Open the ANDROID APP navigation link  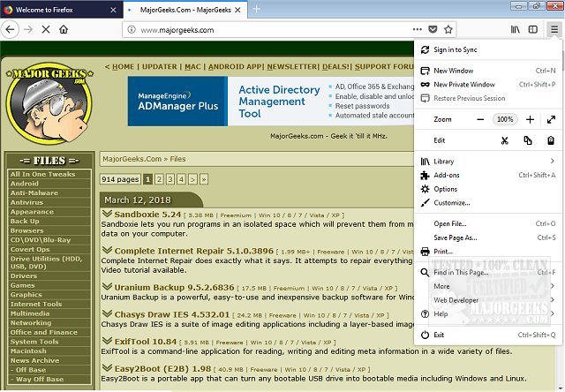tap(236, 66)
